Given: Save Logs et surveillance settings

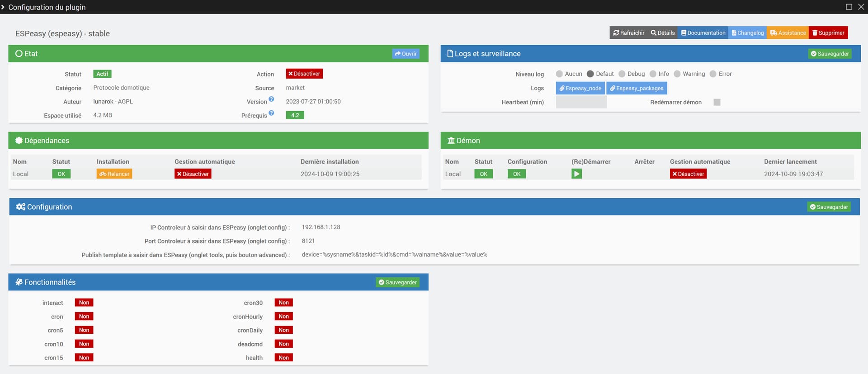Looking at the screenshot, I should (830, 54).
